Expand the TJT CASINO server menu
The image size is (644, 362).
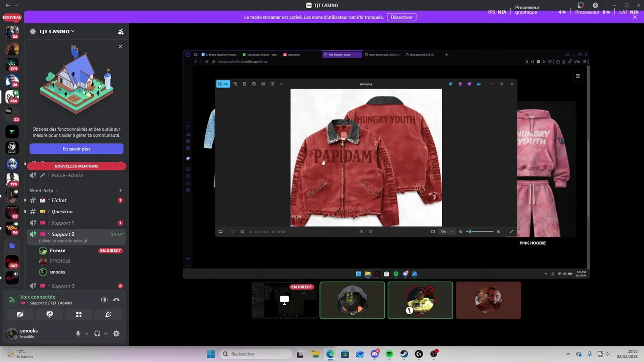coord(56,31)
